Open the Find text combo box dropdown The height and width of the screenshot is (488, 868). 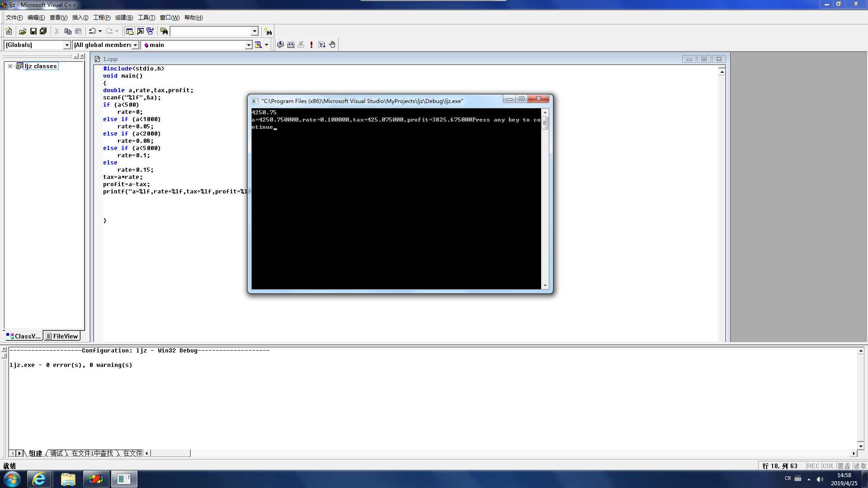coord(255,31)
